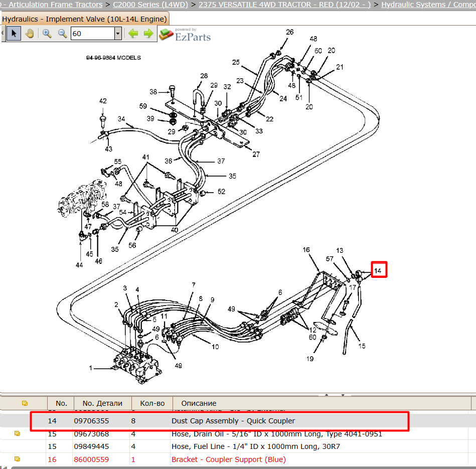Open C2000 Series (L4WD) breadcrumb link
The height and width of the screenshot is (469, 476).
[x=150, y=4]
